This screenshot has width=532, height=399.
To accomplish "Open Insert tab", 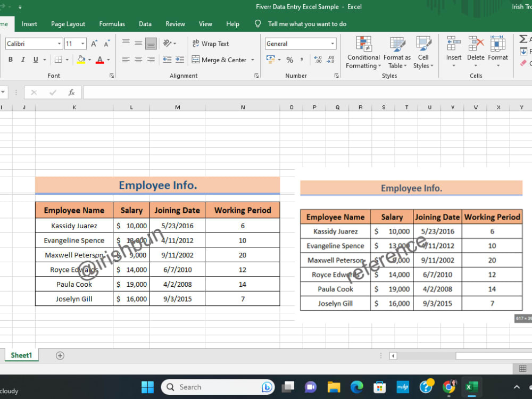I will 29,24.
